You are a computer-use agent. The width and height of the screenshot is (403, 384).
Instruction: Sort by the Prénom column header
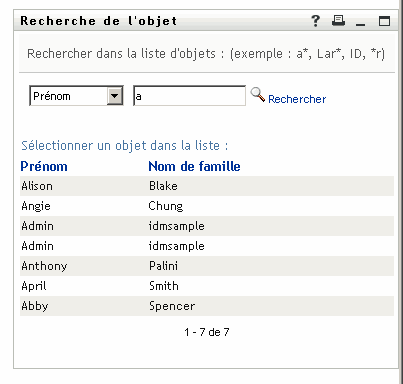click(44, 166)
